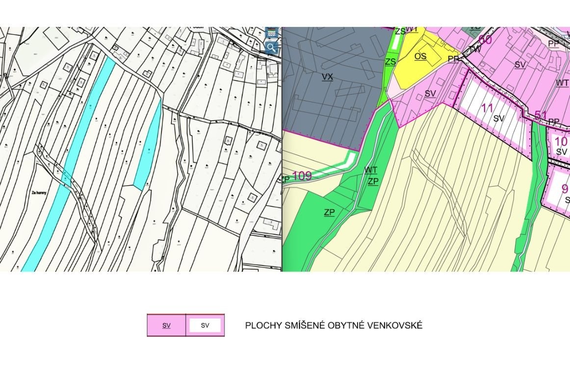Click the number 51 on the map
The width and height of the screenshot is (570, 392).
click(541, 116)
